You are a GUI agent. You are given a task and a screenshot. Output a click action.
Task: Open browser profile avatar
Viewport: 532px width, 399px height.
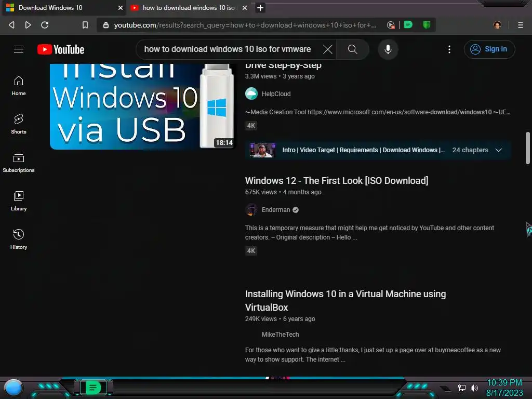(497, 25)
